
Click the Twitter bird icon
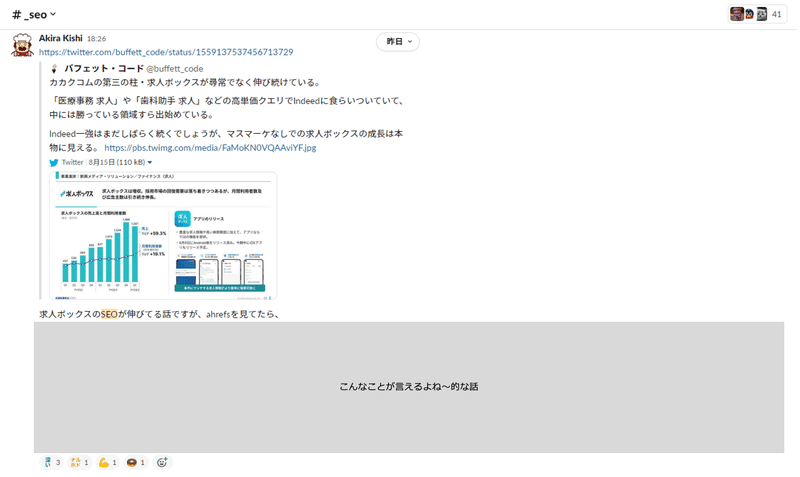click(x=54, y=163)
